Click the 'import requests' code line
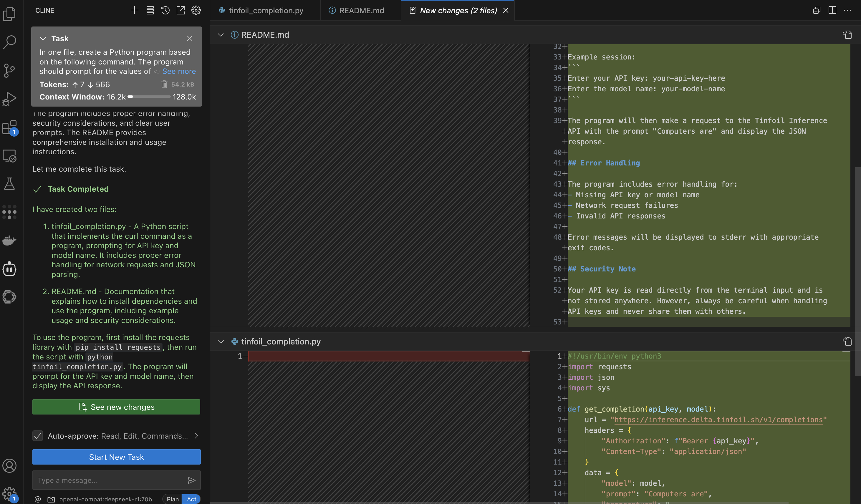The height and width of the screenshot is (504, 861). pyautogui.click(x=599, y=367)
